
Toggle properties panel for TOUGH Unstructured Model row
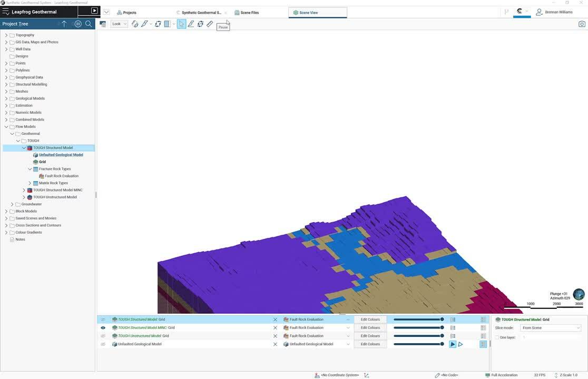click(x=483, y=336)
